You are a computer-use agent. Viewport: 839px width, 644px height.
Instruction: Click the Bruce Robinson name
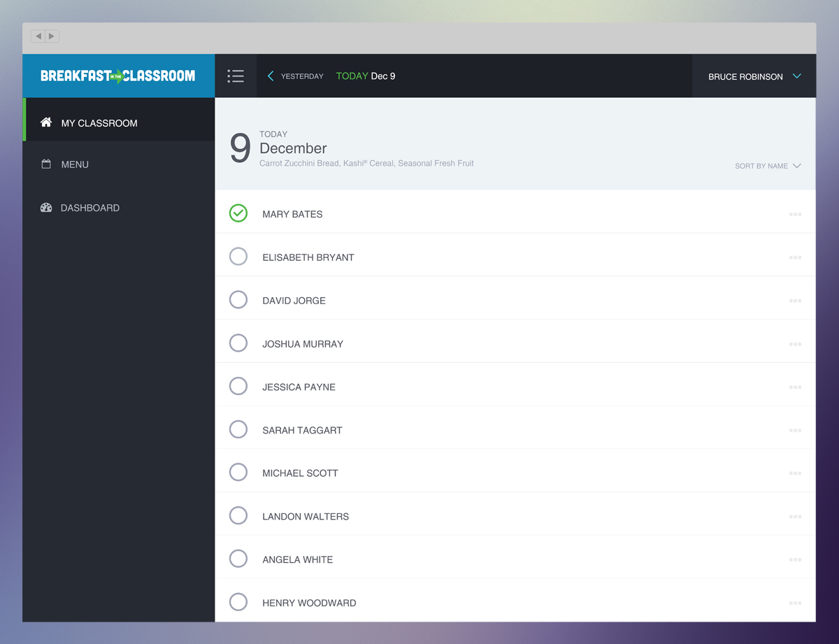tap(745, 77)
